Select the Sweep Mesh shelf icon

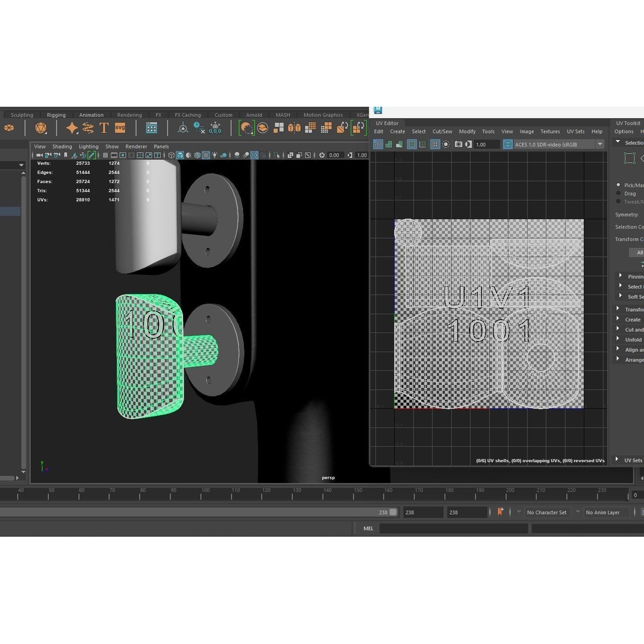click(x=88, y=128)
